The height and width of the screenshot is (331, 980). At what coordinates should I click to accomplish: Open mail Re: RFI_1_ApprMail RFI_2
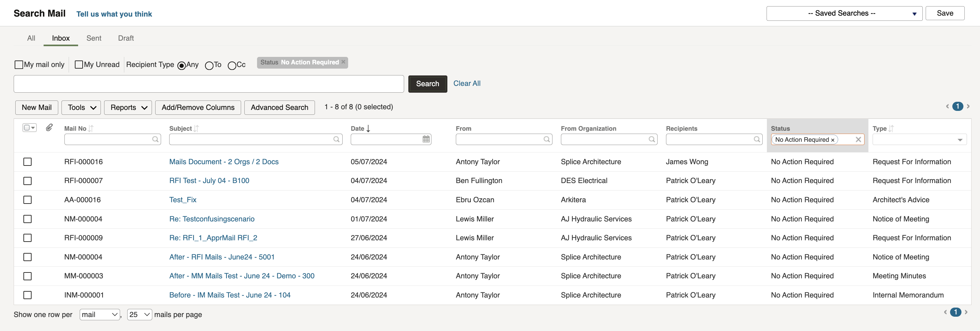pos(213,238)
